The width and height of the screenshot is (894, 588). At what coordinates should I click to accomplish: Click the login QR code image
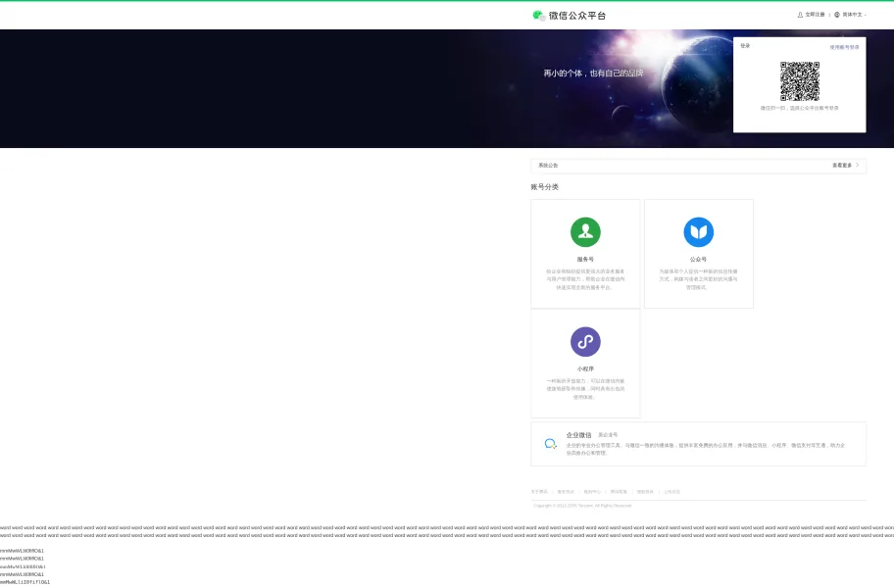pyautogui.click(x=799, y=81)
